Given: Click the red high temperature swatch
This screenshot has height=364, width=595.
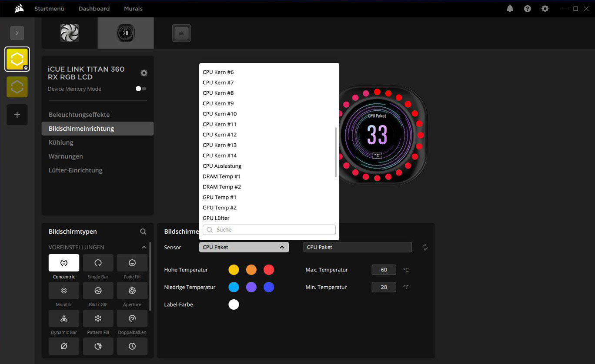Looking at the screenshot, I should pos(269,270).
